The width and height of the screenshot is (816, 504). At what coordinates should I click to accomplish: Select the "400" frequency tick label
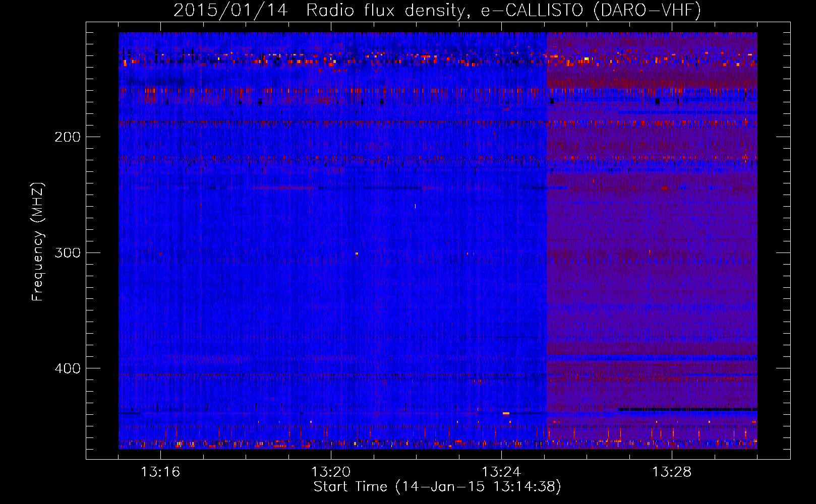point(68,368)
